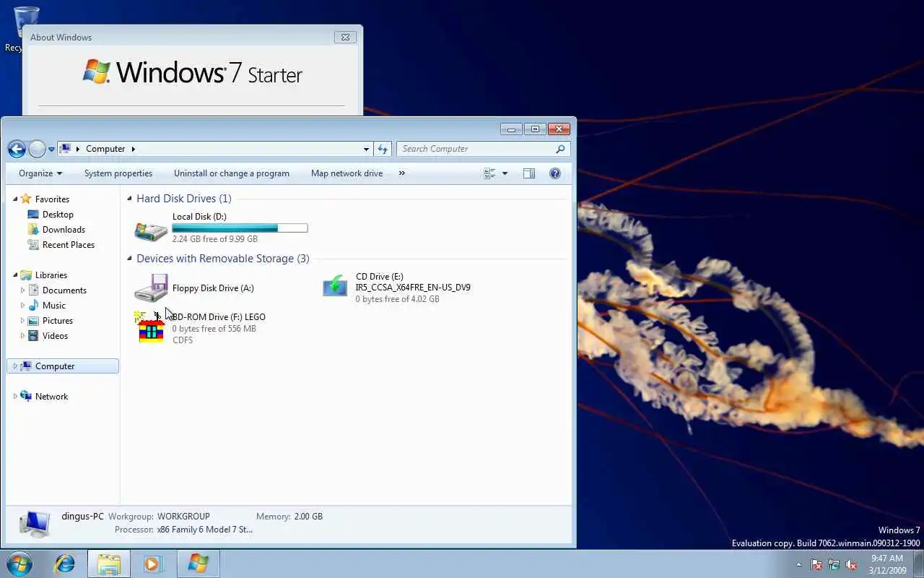Click the Computer icon in the address bar

click(65, 149)
